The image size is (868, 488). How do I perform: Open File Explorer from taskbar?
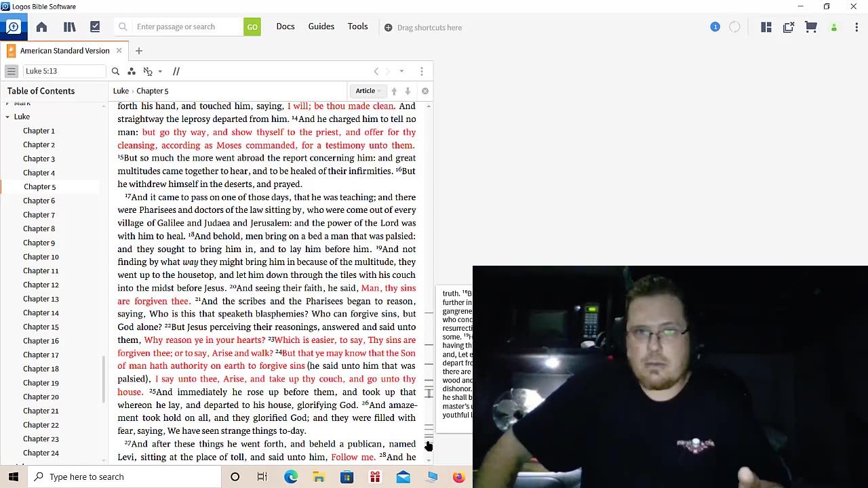pos(319,477)
